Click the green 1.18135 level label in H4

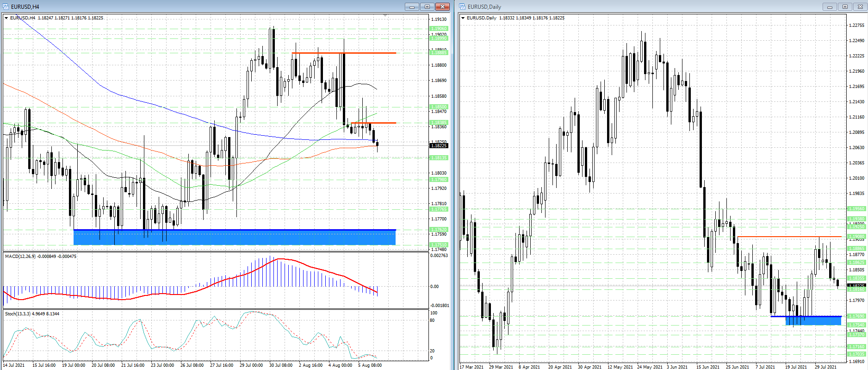tap(439, 158)
